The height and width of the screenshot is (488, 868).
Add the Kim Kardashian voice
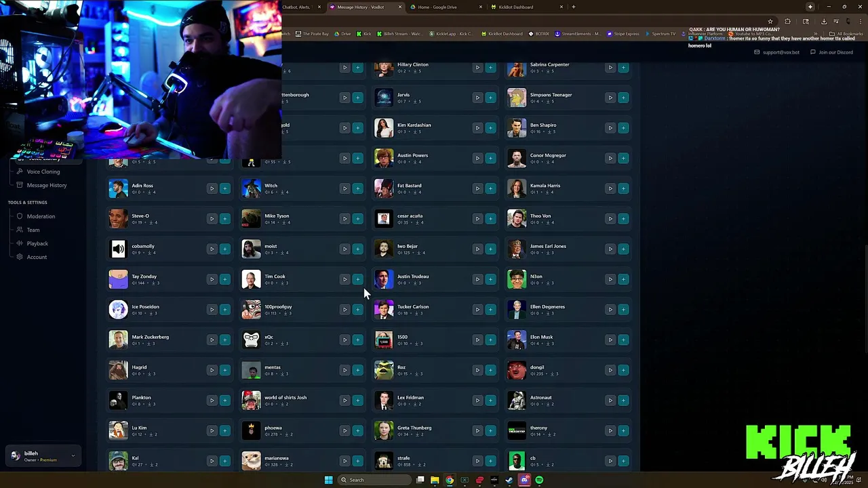(x=490, y=128)
